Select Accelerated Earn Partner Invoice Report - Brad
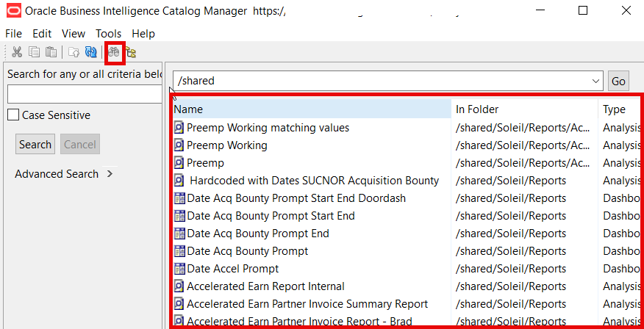Image resolution: width=644 pixels, height=329 pixels. [299, 321]
